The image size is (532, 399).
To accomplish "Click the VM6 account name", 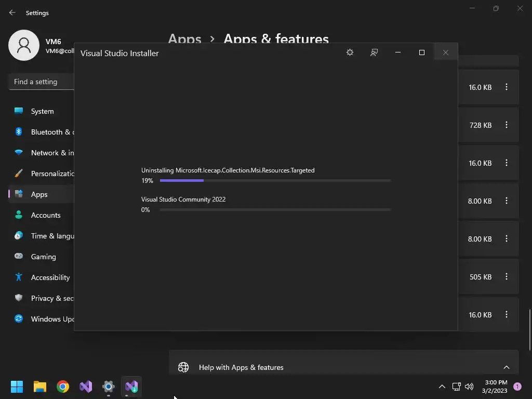I will tap(54, 42).
